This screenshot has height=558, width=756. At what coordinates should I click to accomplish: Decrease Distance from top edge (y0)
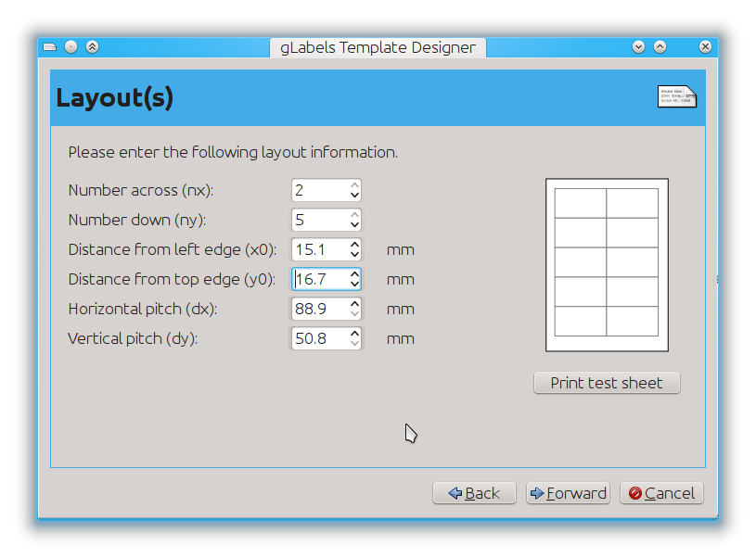[x=355, y=285]
